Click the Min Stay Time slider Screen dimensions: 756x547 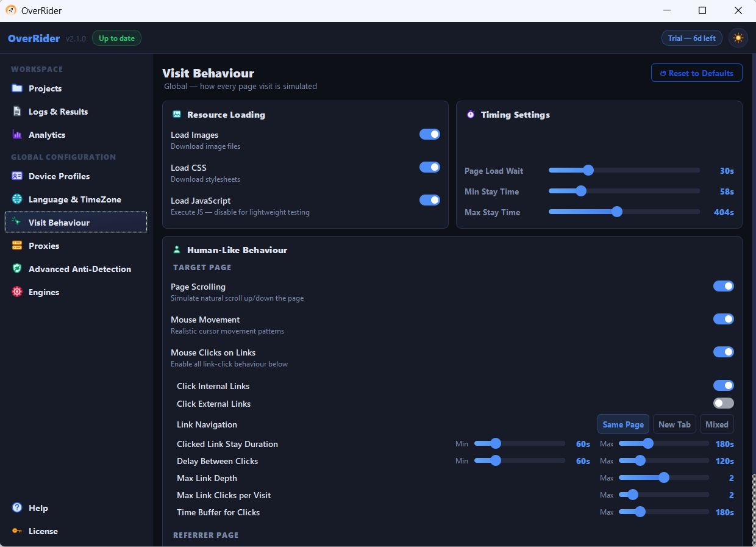click(x=624, y=191)
